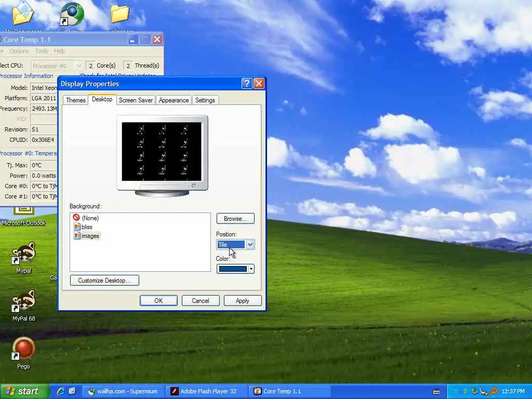Open the Color dropdown arrow
532x399 pixels.
point(251,269)
